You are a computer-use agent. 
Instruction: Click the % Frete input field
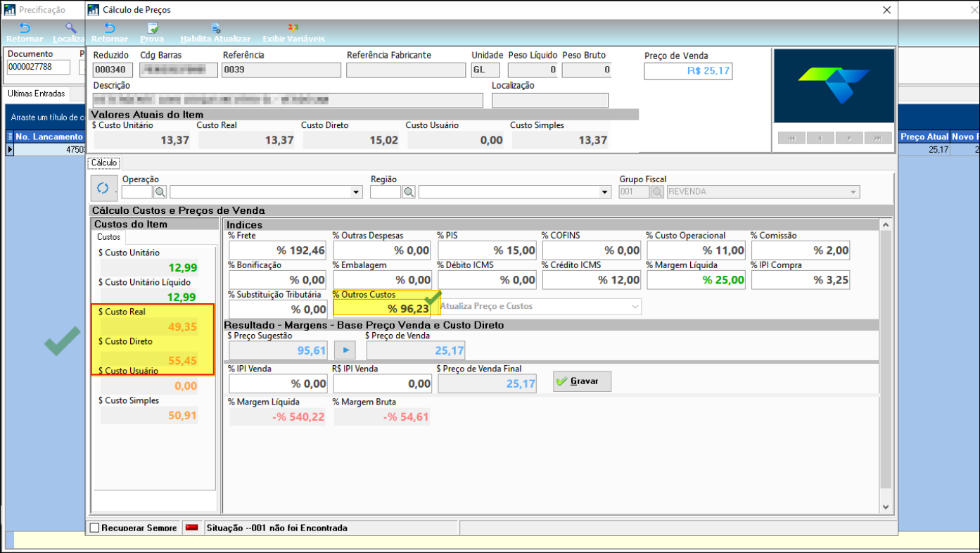click(279, 250)
